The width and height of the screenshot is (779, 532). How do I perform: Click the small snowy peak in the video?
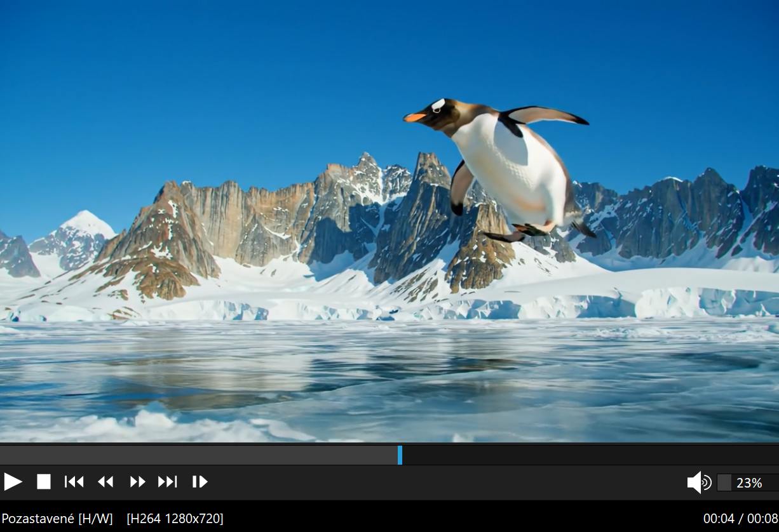point(85,224)
